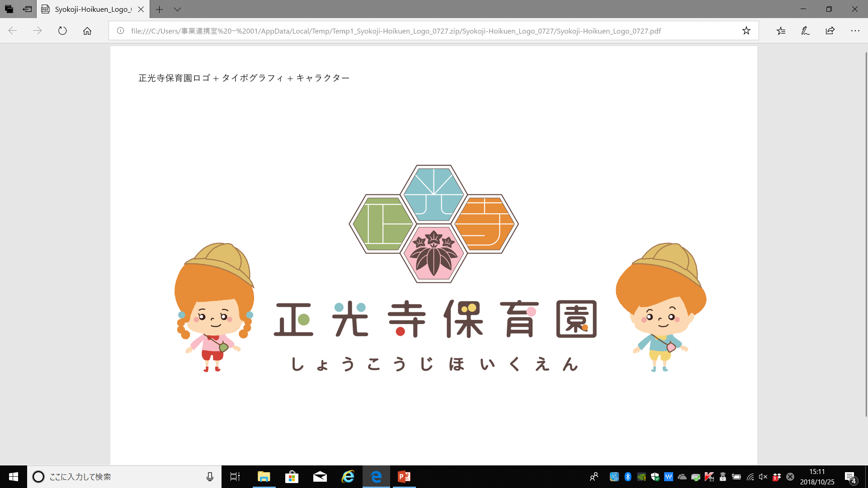This screenshot has width=868, height=488.
Task: Open NVIDIA tray icon
Action: coord(642,477)
